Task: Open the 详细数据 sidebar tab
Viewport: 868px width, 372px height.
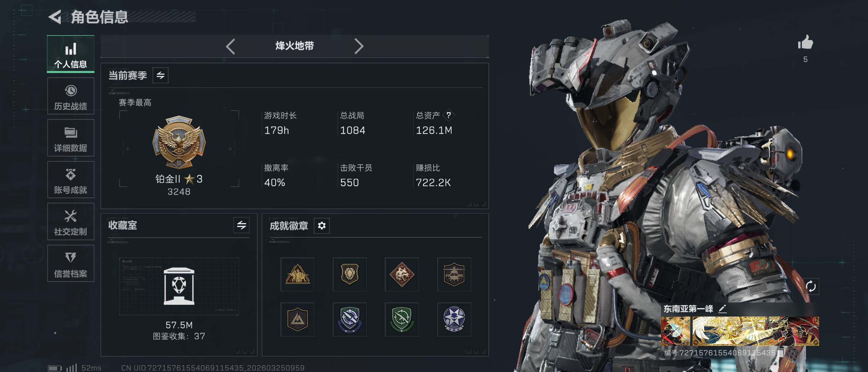Action: click(x=71, y=138)
